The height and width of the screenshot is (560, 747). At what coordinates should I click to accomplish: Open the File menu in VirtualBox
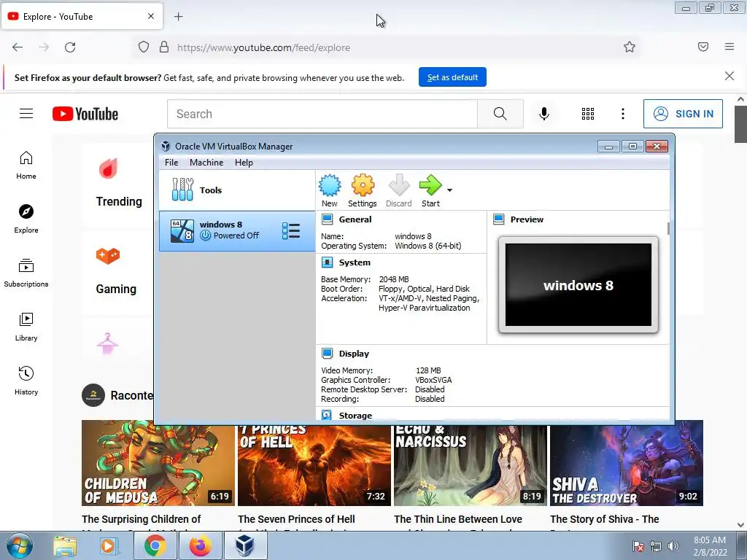[171, 163]
